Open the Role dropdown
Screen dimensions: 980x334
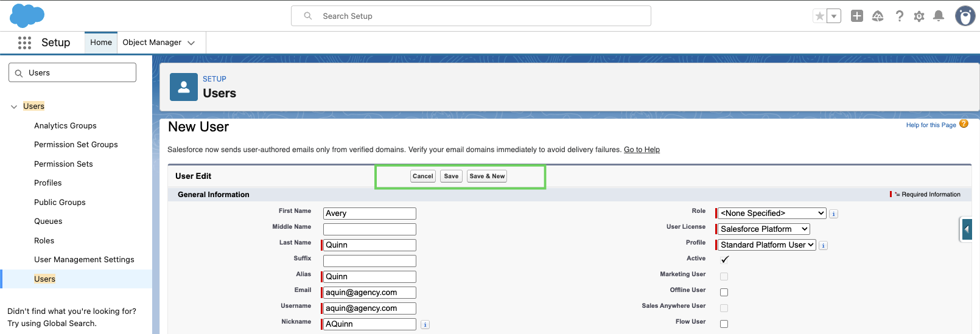(x=772, y=213)
